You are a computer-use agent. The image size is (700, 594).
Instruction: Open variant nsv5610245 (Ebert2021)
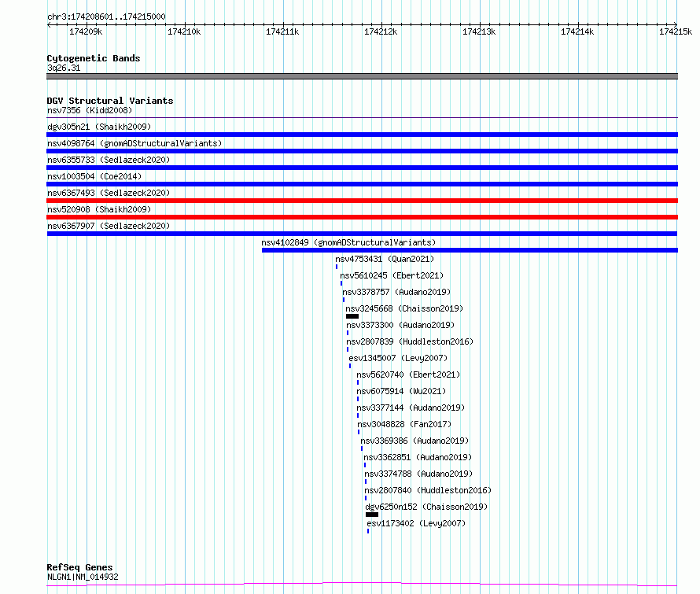coord(392,275)
